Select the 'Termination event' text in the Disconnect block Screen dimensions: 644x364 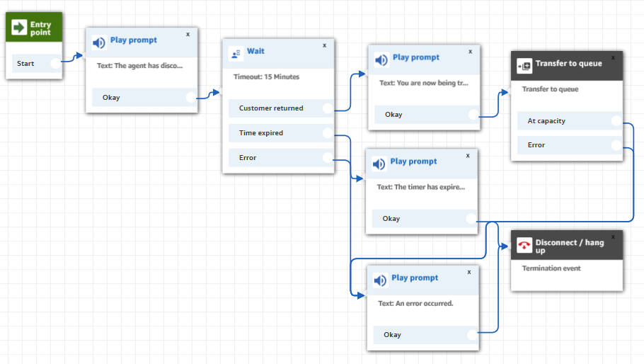tap(550, 268)
